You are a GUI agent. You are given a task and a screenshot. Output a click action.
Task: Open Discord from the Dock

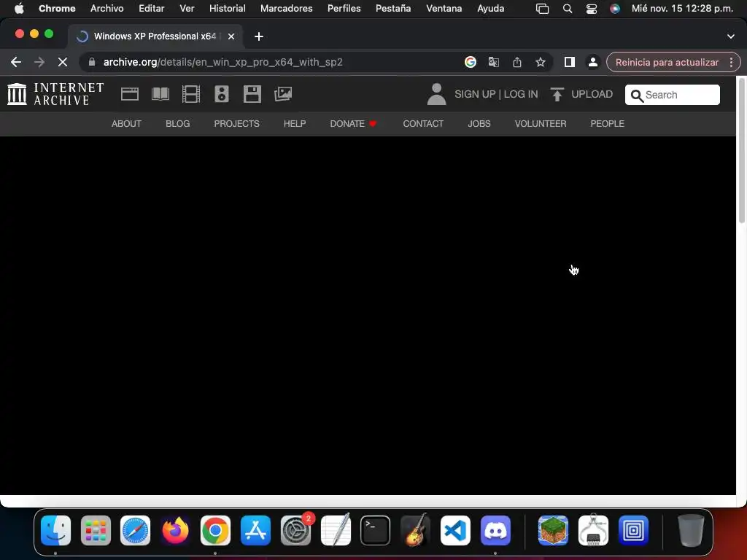[x=495, y=531]
